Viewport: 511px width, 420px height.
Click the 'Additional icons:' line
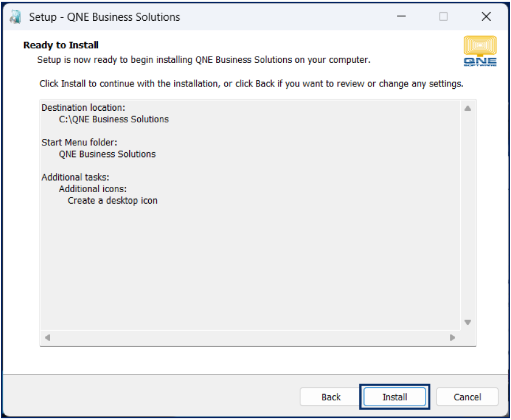click(93, 189)
